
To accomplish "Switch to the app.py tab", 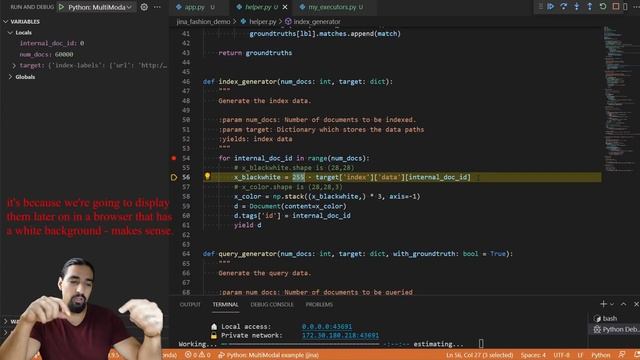I will pyautogui.click(x=195, y=7).
